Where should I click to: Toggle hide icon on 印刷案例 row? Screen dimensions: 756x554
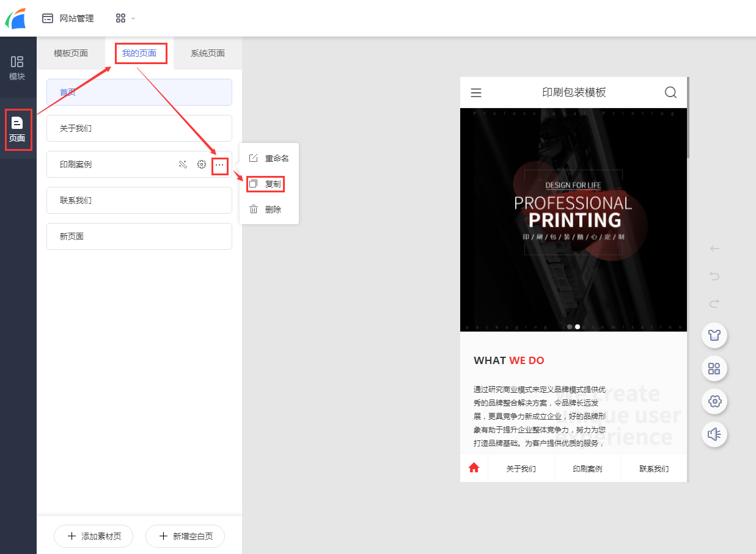coord(183,164)
